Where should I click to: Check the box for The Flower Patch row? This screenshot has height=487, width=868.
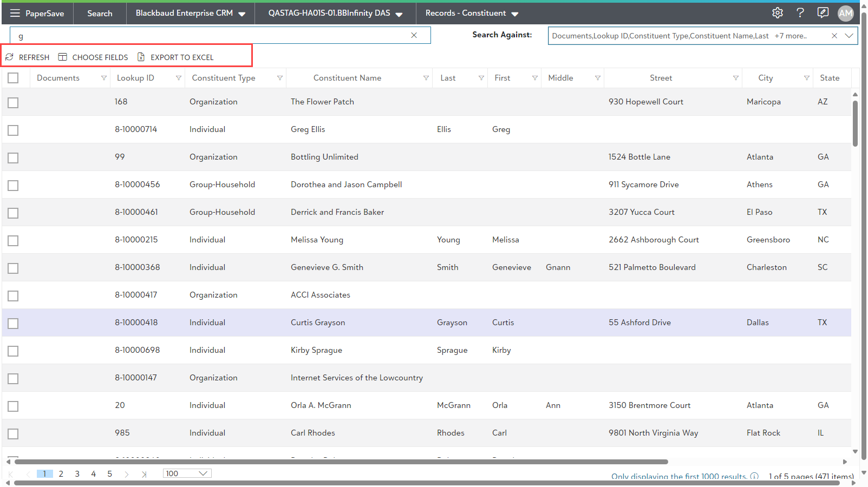point(13,102)
